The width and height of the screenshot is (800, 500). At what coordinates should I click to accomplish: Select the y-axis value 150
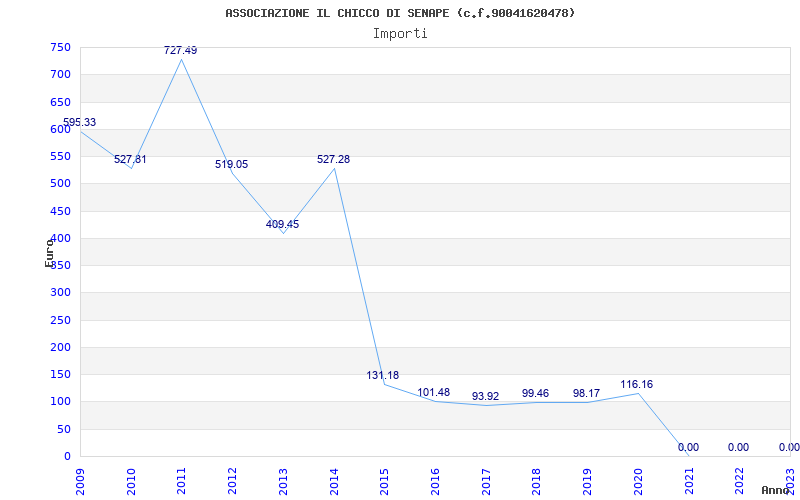60,374
